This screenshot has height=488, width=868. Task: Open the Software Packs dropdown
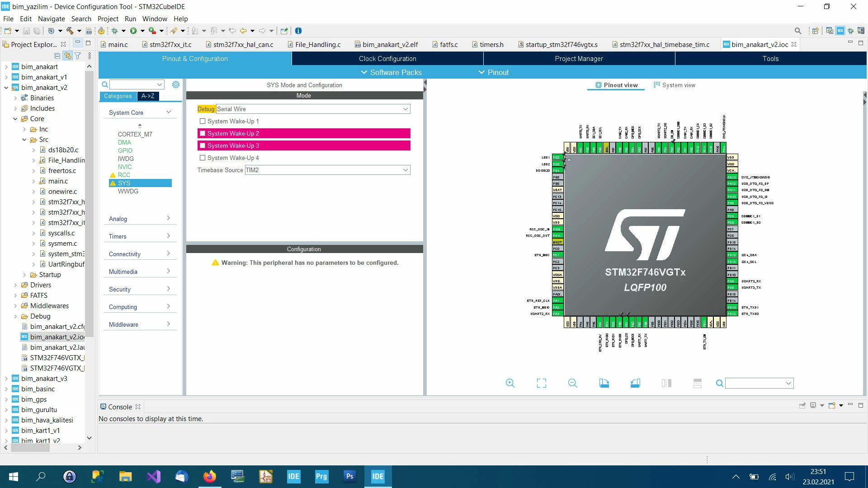[391, 72]
